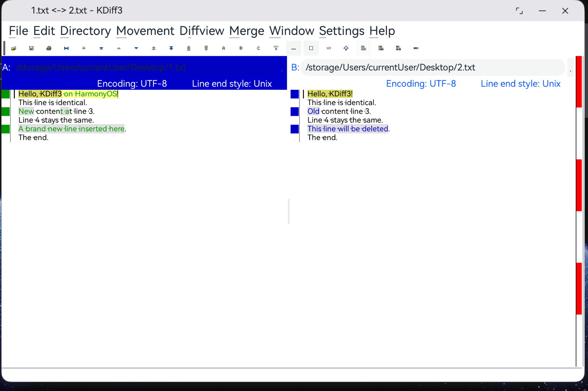This screenshot has height=391, width=588.
Task: Go to previous delta single up arrow
Action: point(119,48)
